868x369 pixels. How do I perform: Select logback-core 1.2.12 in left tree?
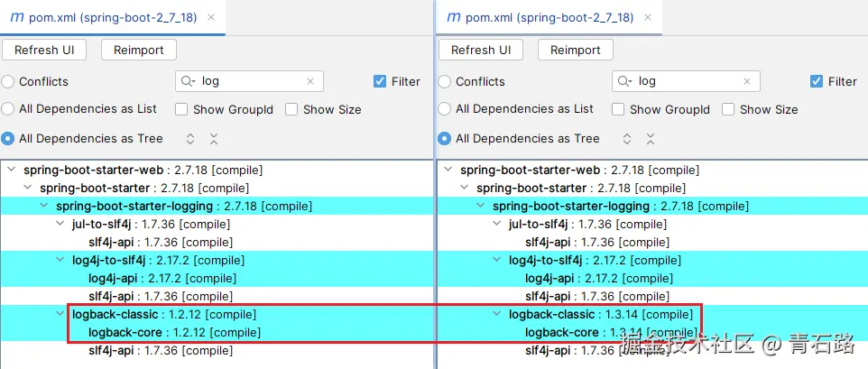pyautogui.click(x=174, y=333)
